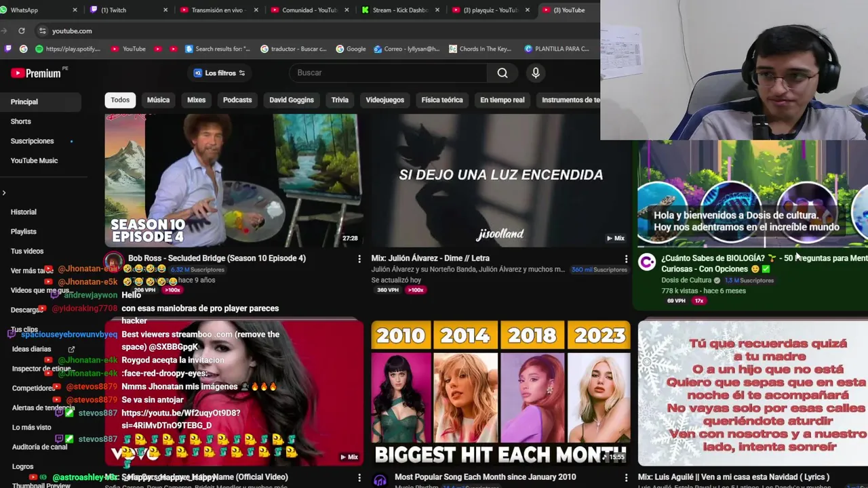Open the YouTube bookmark in bookmarks bar

(128, 49)
